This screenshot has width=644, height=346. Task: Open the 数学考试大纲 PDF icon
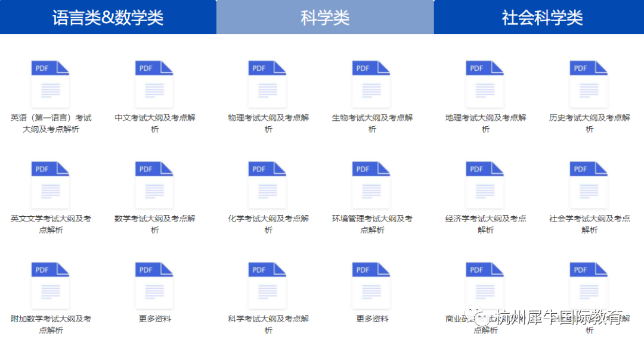click(x=154, y=185)
